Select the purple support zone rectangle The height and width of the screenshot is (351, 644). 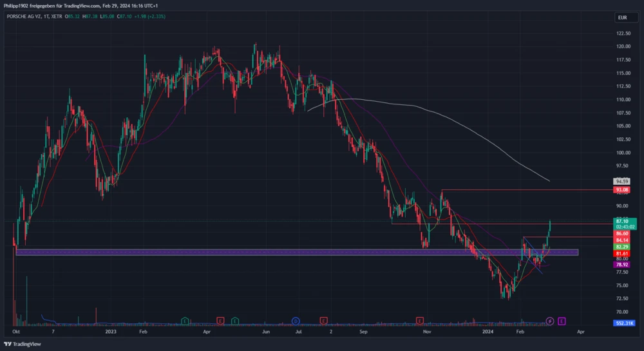point(296,252)
